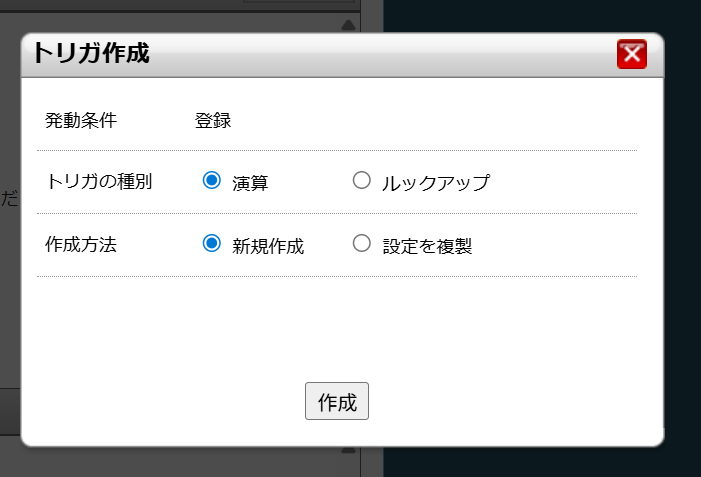Screen dimensions: 701x477
Task: Click the トリガの種別 label
Action: (99, 182)
